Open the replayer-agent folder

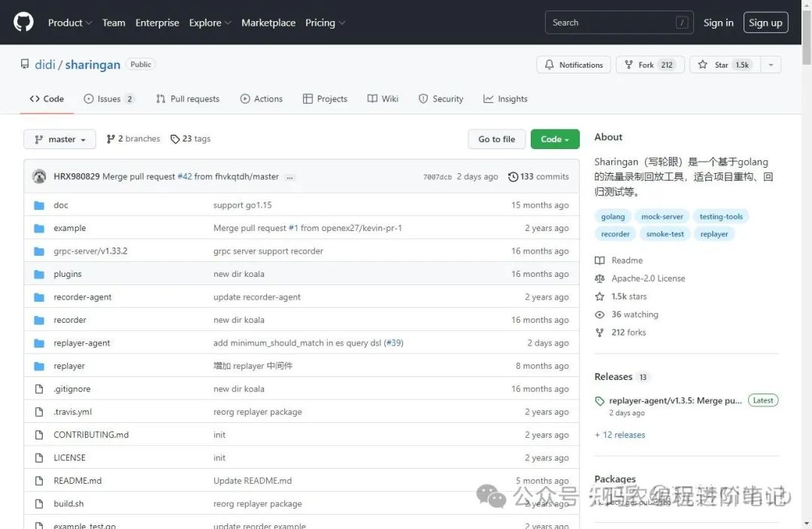(82, 343)
